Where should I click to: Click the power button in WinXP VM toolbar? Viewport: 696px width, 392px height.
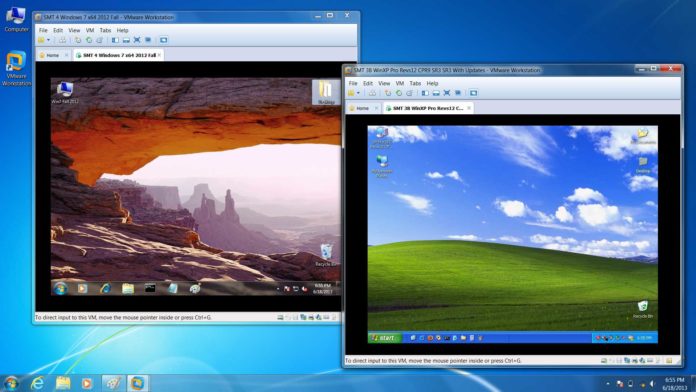(x=351, y=93)
